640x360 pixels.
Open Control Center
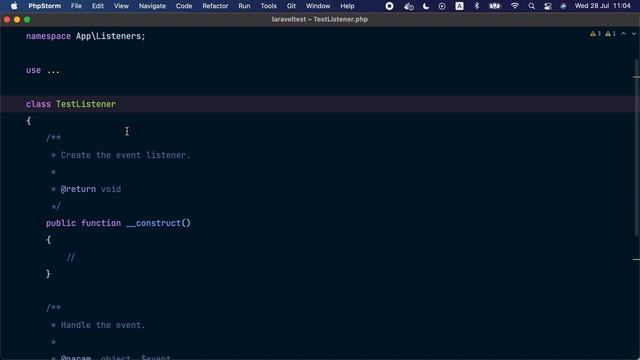(548, 6)
